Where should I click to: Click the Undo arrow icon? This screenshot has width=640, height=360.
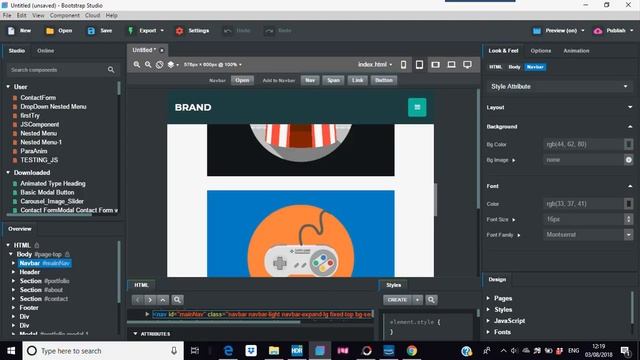point(228,31)
